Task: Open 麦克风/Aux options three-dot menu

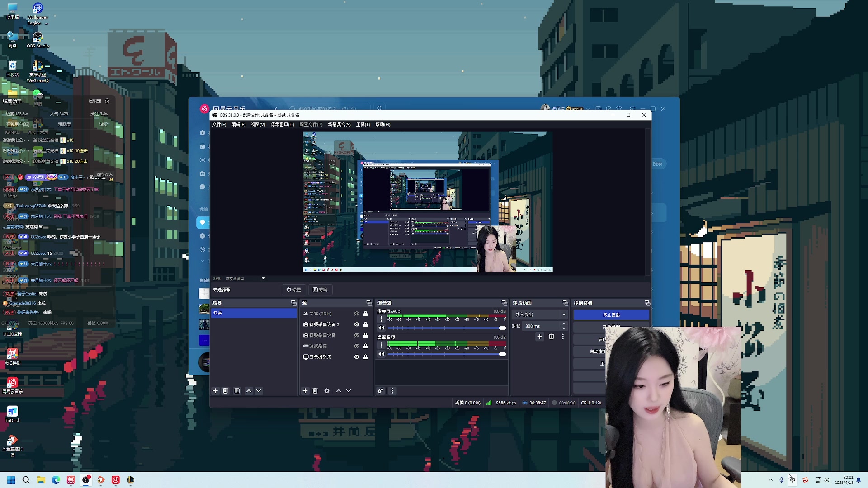Action: click(x=382, y=319)
